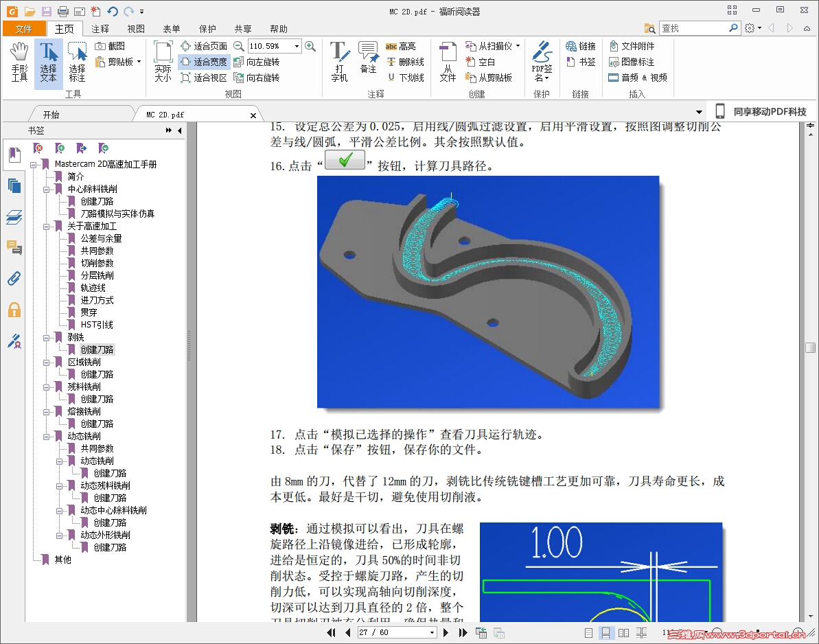Close the MC 2D.pdf tab
819x644 pixels.
point(253,115)
